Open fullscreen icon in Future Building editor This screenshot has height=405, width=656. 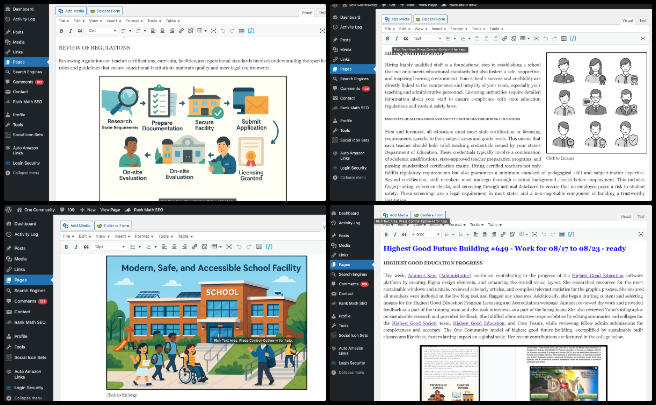[641, 234]
